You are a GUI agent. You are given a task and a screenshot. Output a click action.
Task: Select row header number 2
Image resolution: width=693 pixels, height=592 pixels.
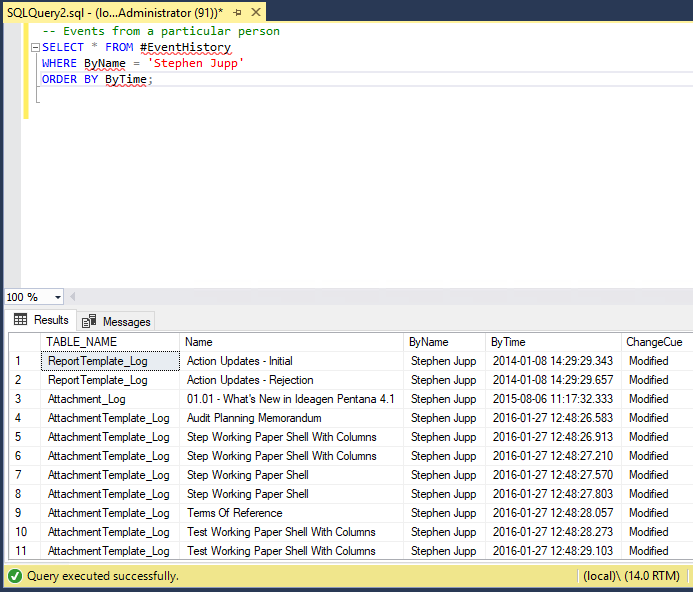coord(25,380)
